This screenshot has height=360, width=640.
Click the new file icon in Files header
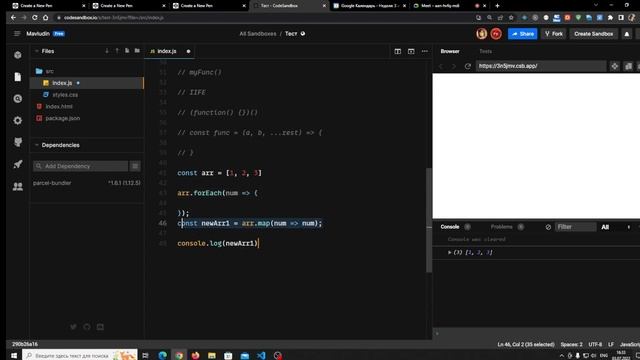(127, 51)
